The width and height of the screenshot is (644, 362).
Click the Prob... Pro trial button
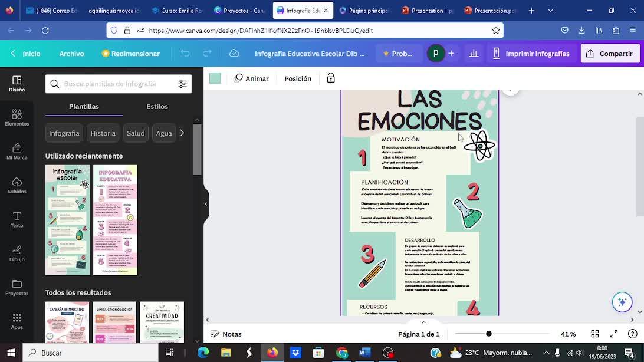(397, 53)
